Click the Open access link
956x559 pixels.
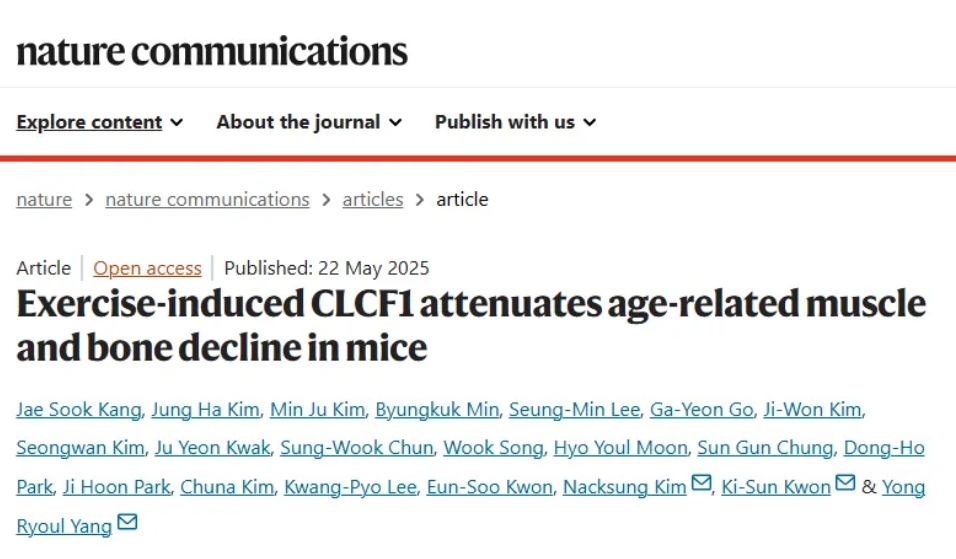[147, 268]
